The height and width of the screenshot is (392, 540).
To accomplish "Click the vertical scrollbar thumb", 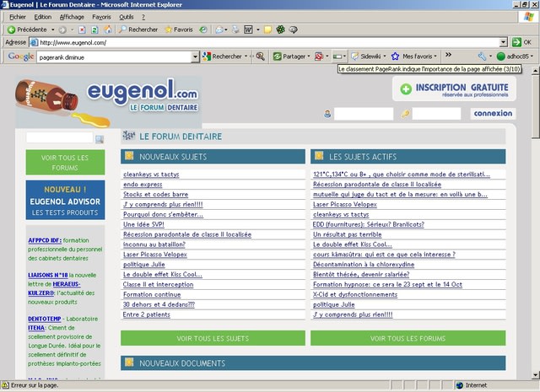I will click(x=535, y=107).
